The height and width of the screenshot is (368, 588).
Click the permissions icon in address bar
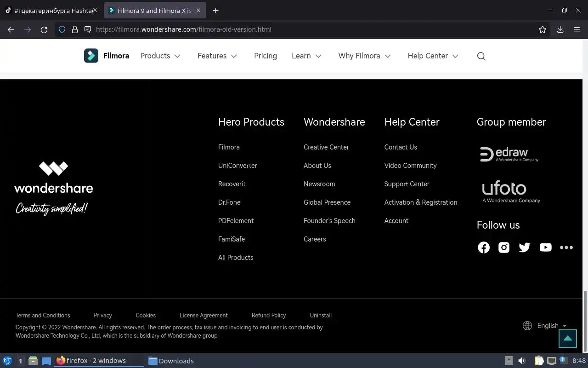tap(88, 29)
